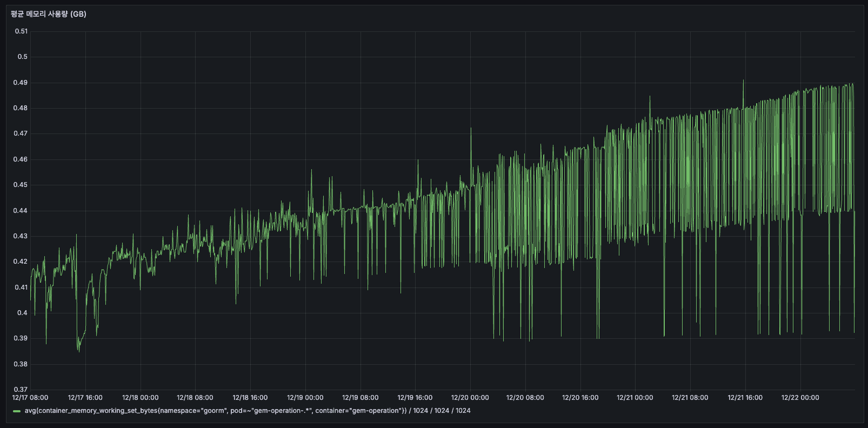Select the 0.44 y-axis tick label
Screen dimensions: 868x428
tap(21, 211)
